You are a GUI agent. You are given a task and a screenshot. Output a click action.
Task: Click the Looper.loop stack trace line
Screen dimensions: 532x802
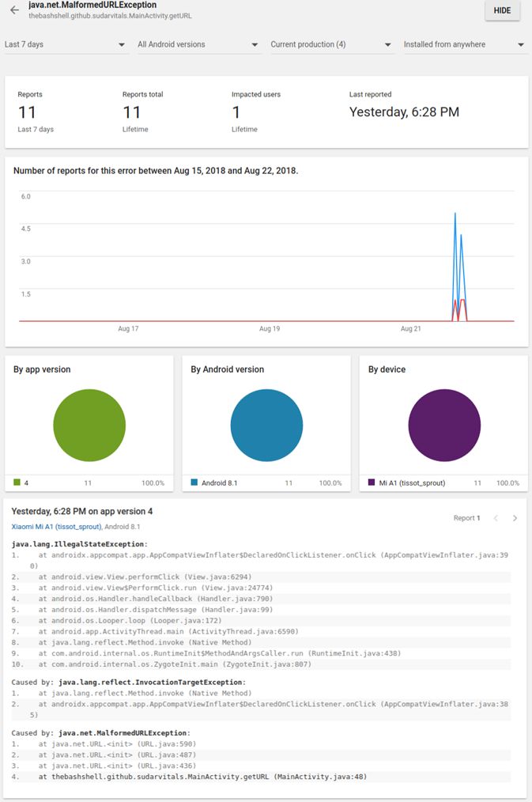(x=261, y=620)
